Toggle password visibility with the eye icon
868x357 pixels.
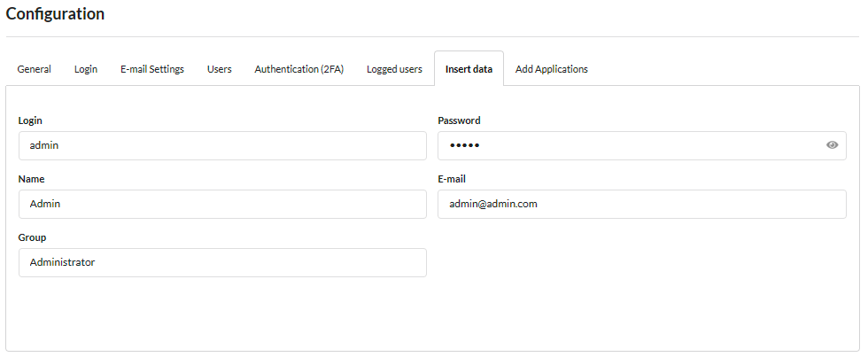pos(832,145)
